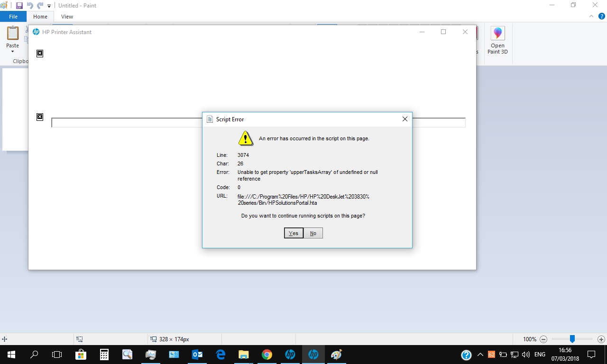This screenshot has height=364, width=607.
Task: Switch to Paint on the taskbar
Action: 337,355
